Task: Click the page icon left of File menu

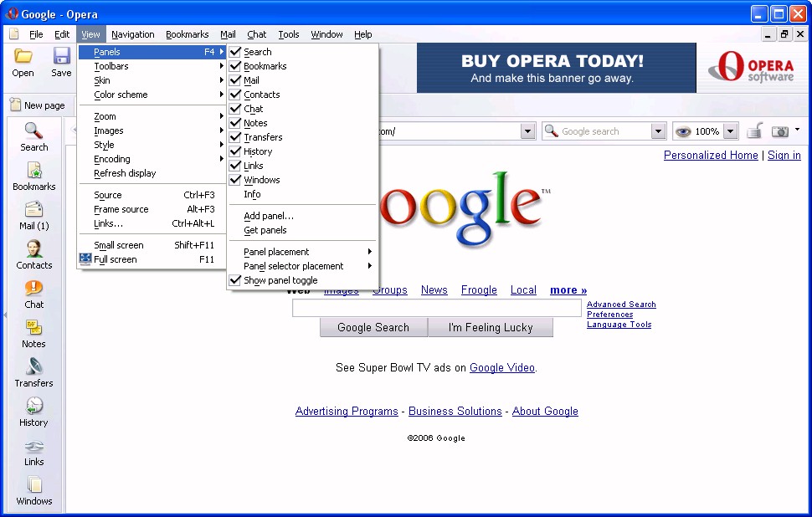Action: coord(14,34)
